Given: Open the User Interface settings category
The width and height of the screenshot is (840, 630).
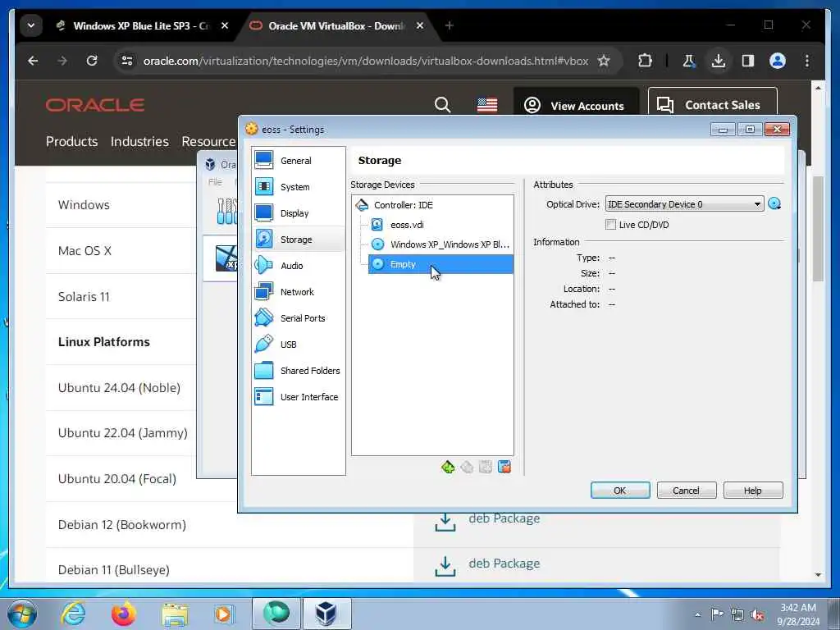Looking at the screenshot, I should point(298,396).
